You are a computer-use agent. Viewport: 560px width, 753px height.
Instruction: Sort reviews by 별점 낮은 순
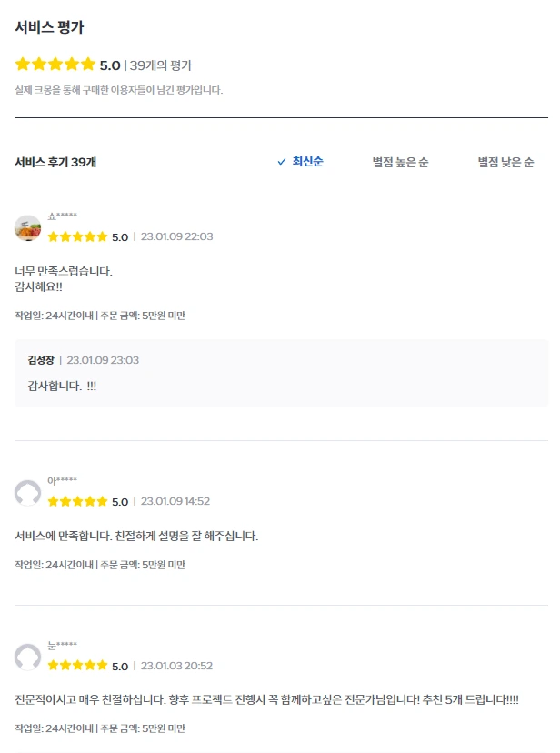[505, 162]
